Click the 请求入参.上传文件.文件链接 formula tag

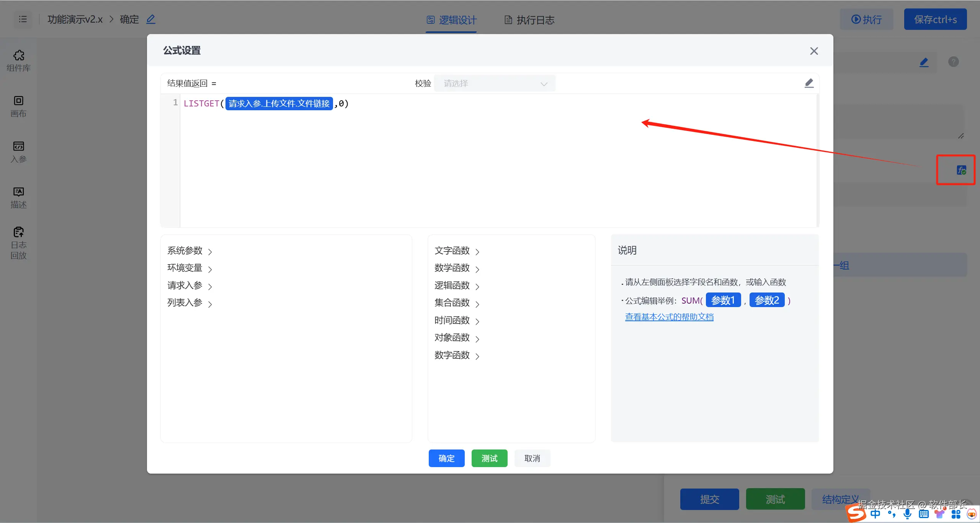(x=279, y=104)
